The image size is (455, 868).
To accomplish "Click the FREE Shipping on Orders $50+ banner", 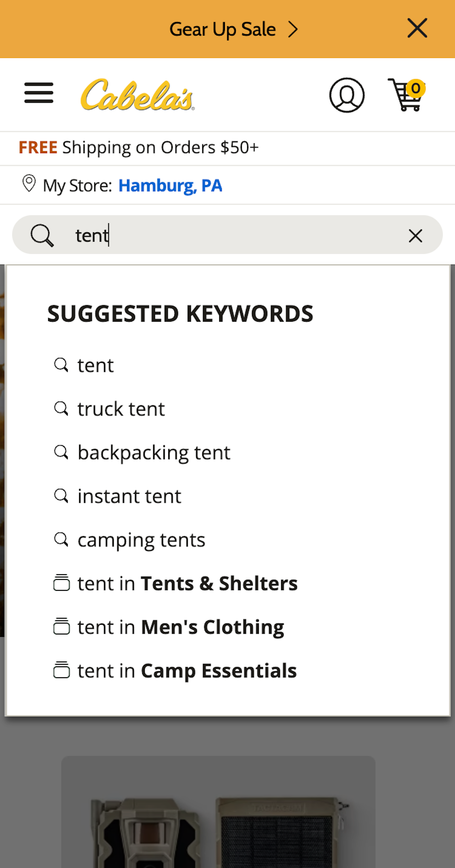I will (138, 147).
